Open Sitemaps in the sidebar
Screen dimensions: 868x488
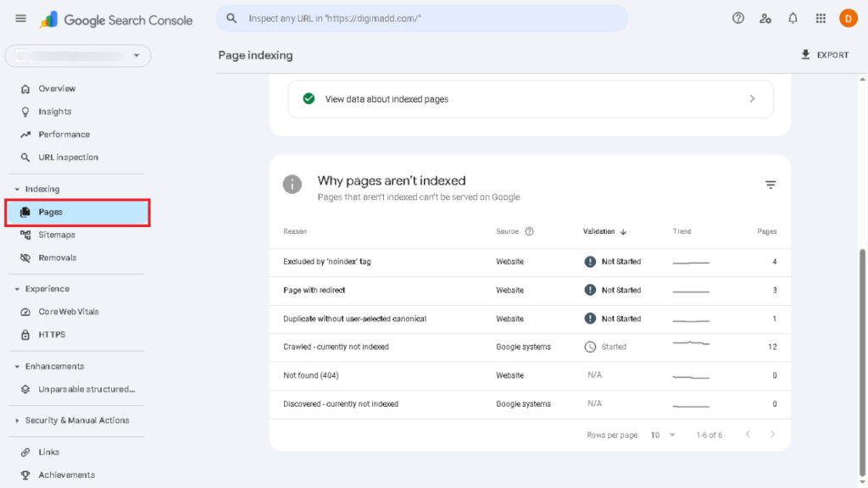pyautogui.click(x=57, y=235)
